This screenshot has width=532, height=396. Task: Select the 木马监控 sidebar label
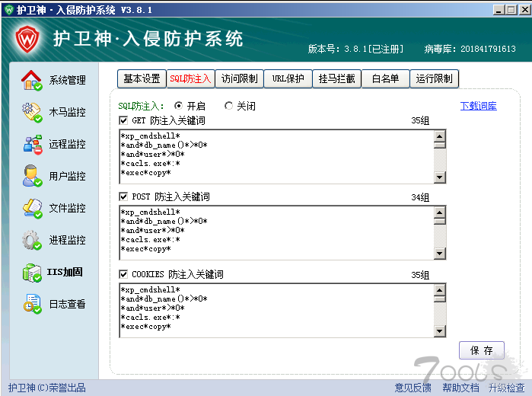(67, 112)
